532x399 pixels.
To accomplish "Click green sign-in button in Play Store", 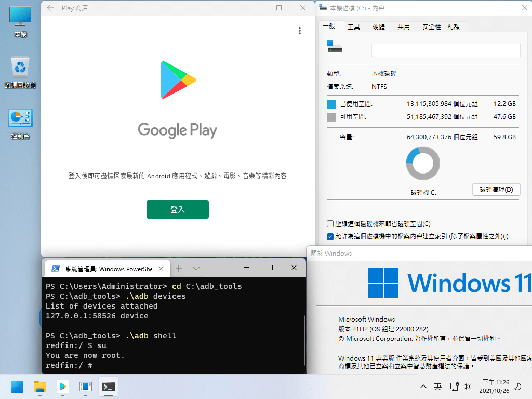I will (178, 209).
